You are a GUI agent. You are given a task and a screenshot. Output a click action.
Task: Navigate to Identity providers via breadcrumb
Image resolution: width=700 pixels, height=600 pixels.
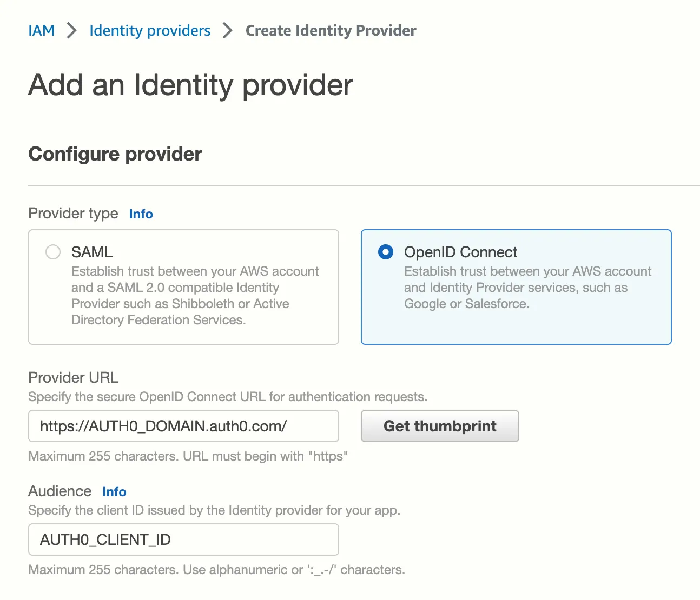pos(149,31)
